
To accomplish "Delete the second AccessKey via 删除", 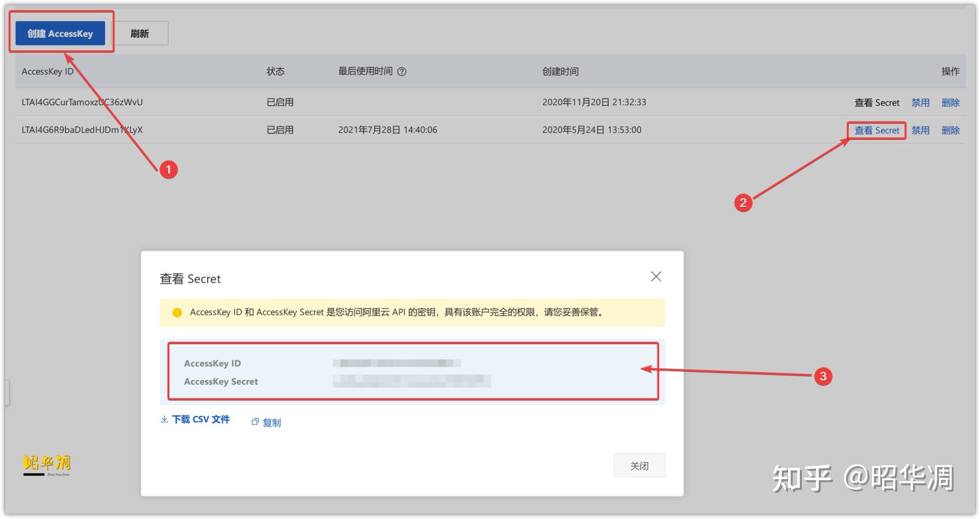I will tap(951, 130).
